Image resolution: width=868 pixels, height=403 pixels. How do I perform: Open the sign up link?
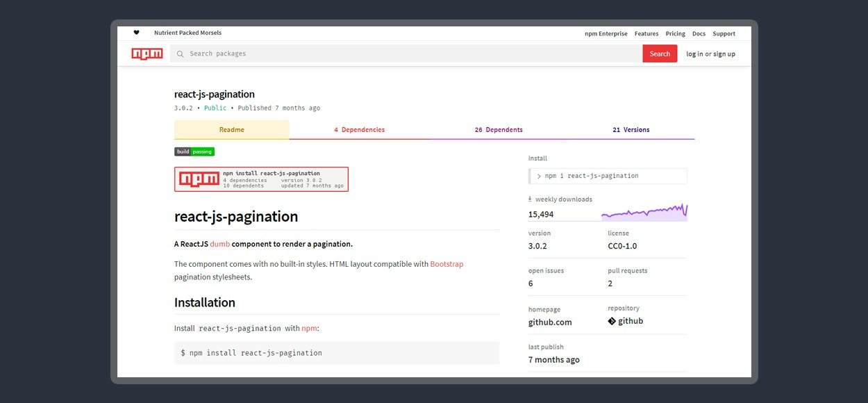pyautogui.click(x=724, y=54)
